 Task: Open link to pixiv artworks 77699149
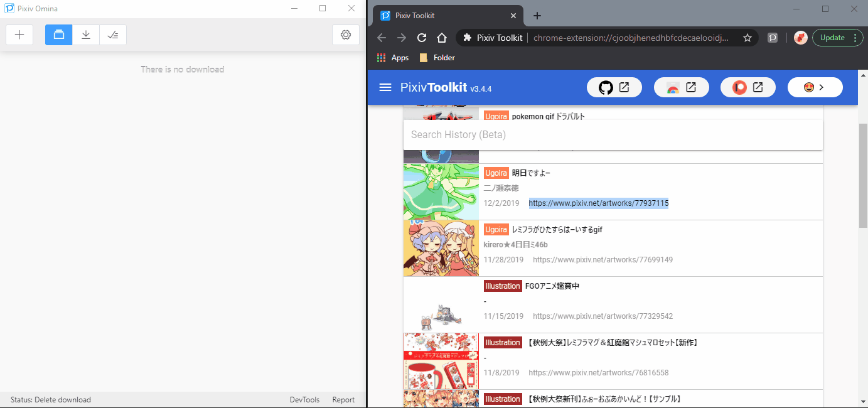603,260
